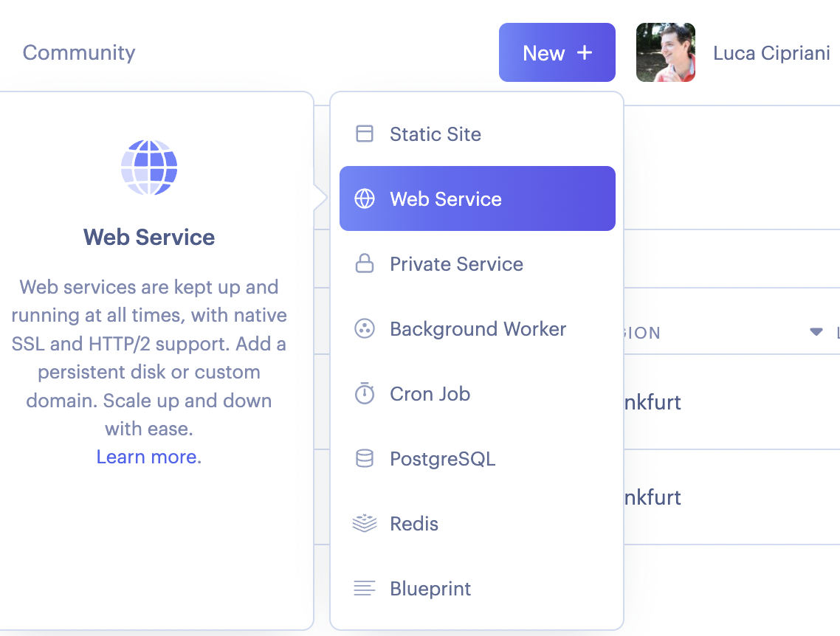840x636 pixels.
Task: Open the New dropdown button
Action: [x=557, y=52]
